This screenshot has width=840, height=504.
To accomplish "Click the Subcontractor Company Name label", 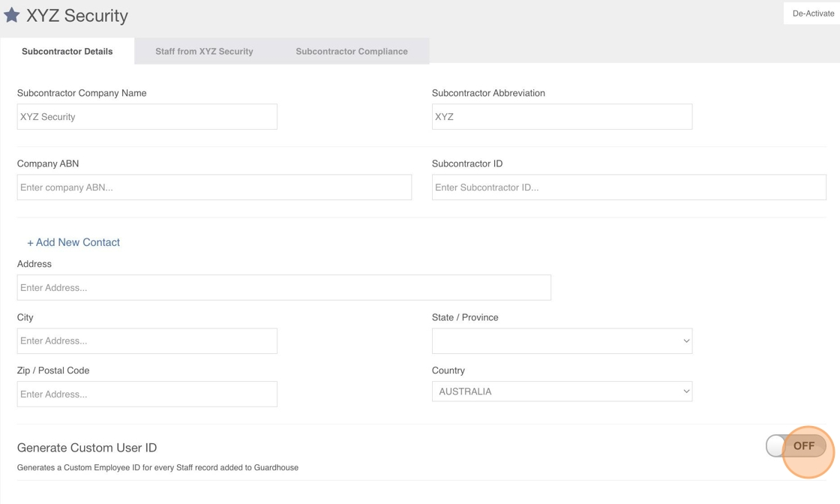I will coord(82,93).
